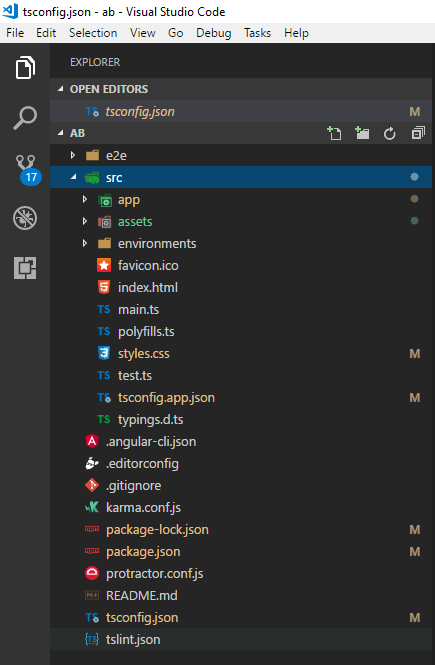This screenshot has width=435, height=665.
Task: Click the CSS3 icon beside styles.css
Action: tap(104, 353)
